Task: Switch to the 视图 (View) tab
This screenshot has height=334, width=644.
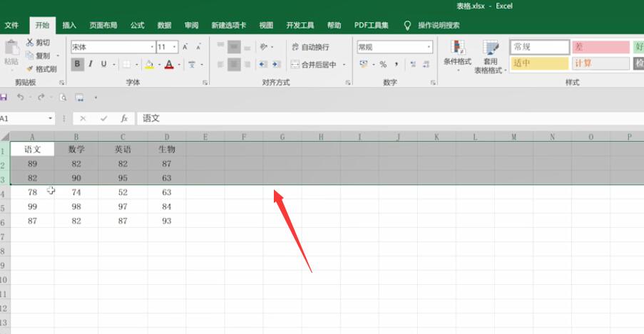Action: [266, 26]
